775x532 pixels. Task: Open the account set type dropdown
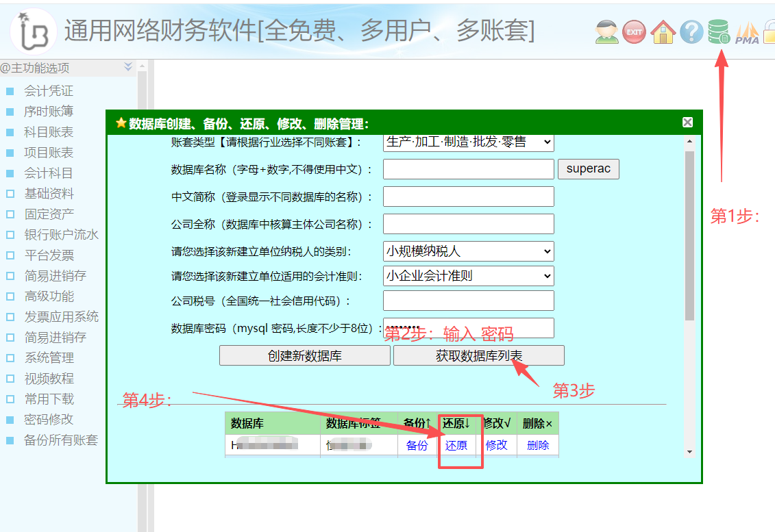click(x=468, y=142)
